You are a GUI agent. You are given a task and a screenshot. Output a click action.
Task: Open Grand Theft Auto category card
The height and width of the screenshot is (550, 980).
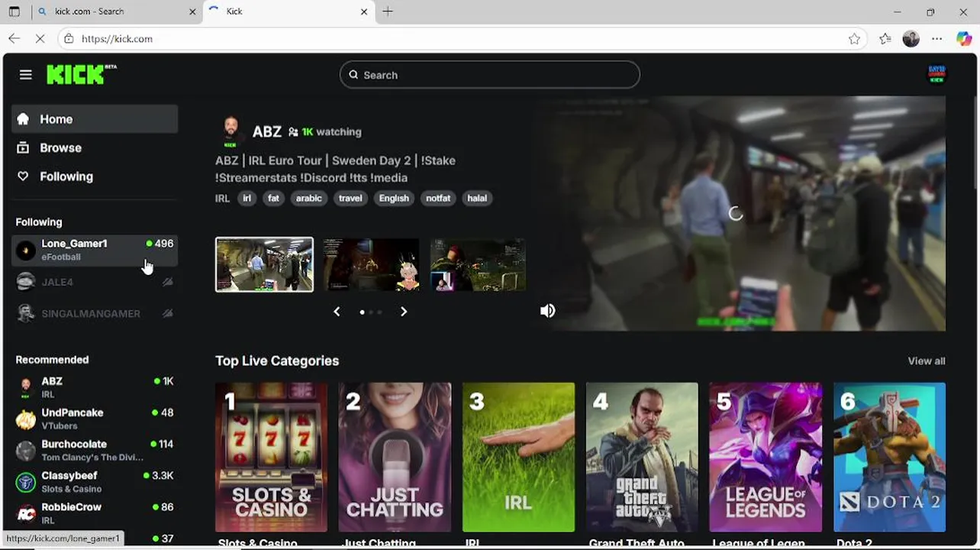[x=642, y=457]
